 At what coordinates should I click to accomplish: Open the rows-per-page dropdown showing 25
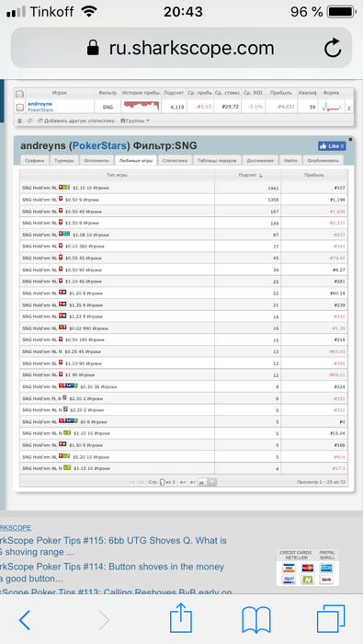tap(207, 482)
